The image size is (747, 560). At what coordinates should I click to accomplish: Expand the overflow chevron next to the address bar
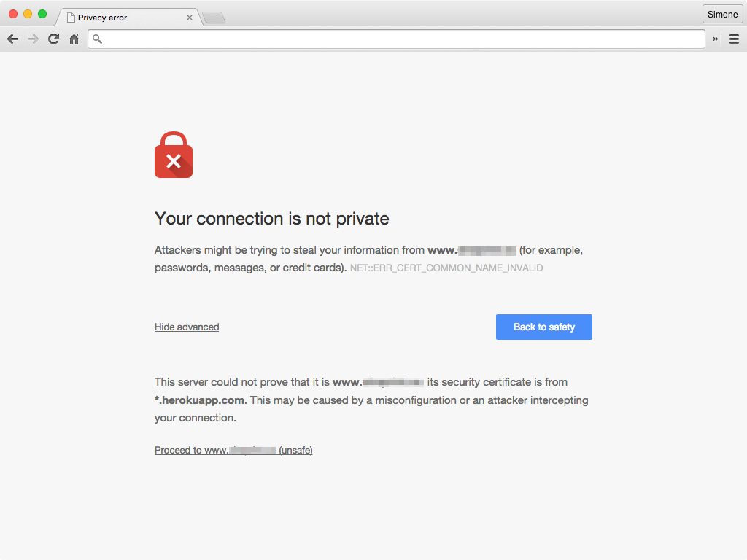(716, 39)
